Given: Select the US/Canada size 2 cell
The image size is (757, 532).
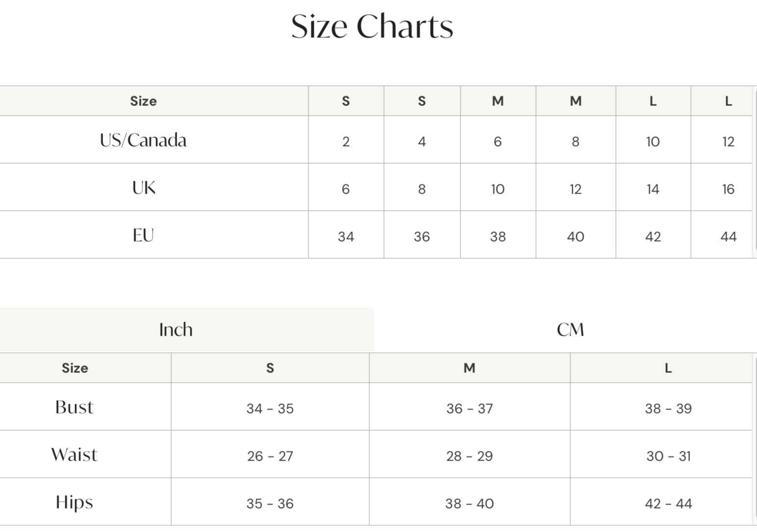Looking at the screenshot, I should (x=346, y=142).
